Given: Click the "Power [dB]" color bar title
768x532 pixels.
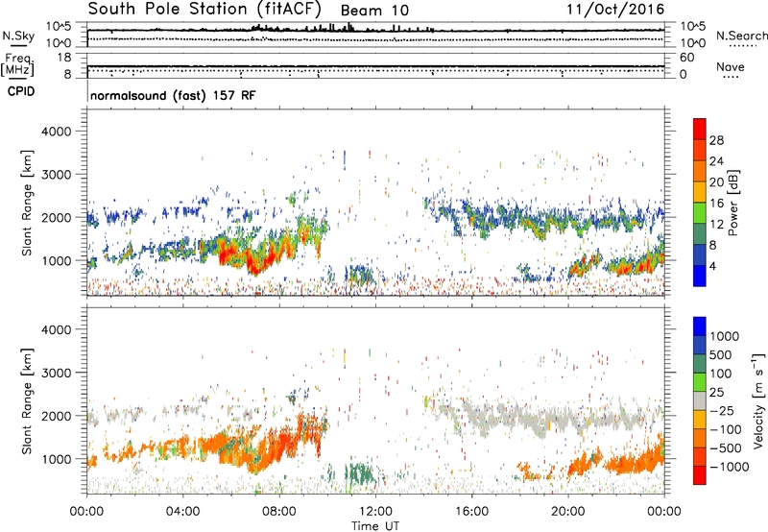Looking at the screenshot, I should pos(732,203).
